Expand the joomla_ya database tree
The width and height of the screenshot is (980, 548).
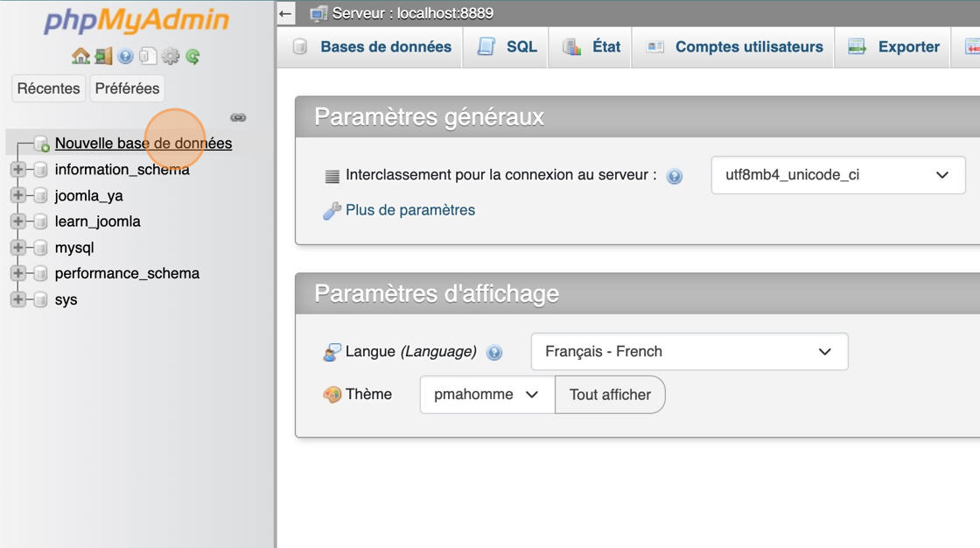pyautogui.click(x=17, y=195)
